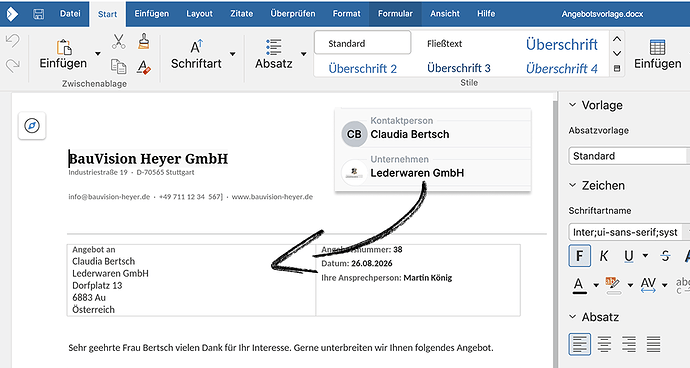Switch to the Einfügen tab
This screenshot has height=368, width=690.
152,14
